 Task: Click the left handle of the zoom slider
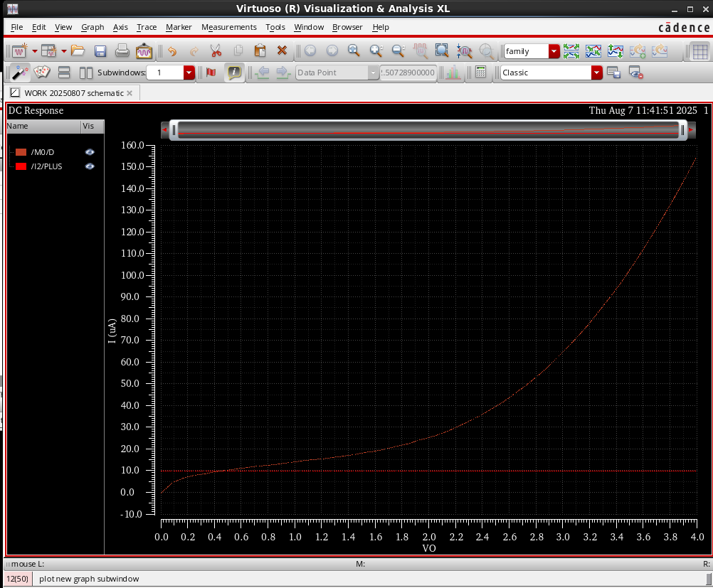pos(174,130)
